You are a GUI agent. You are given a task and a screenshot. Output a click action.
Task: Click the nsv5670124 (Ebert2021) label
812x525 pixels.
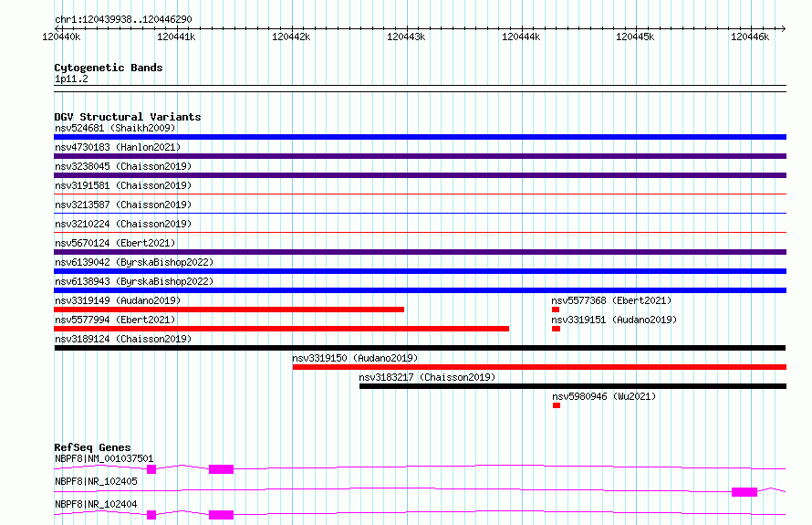point(115,243)
